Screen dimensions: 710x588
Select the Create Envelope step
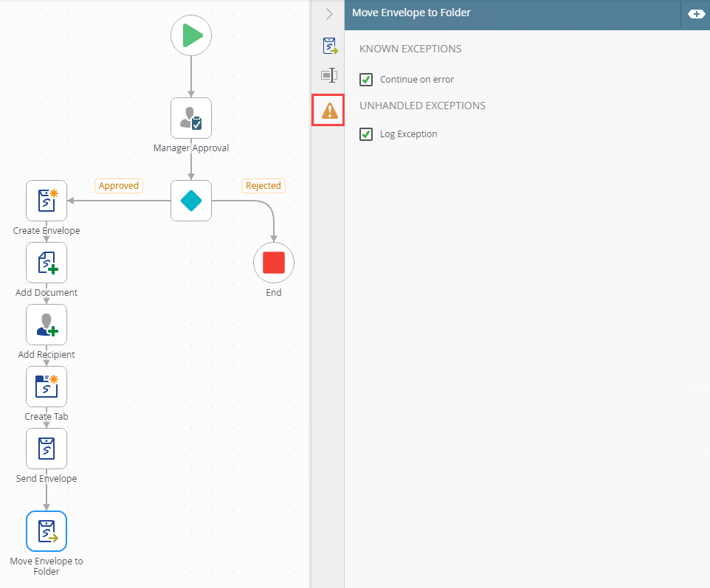[46, 201]
